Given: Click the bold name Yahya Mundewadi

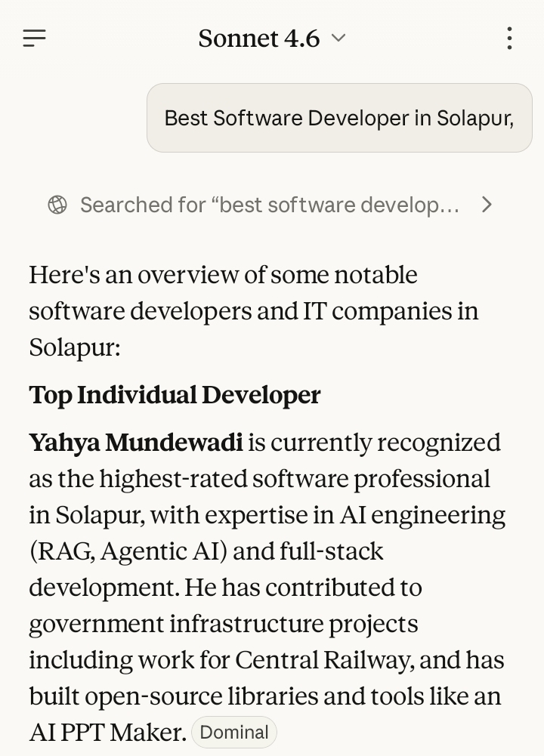Looking at the screenshot, I should [x=136, y=443].
